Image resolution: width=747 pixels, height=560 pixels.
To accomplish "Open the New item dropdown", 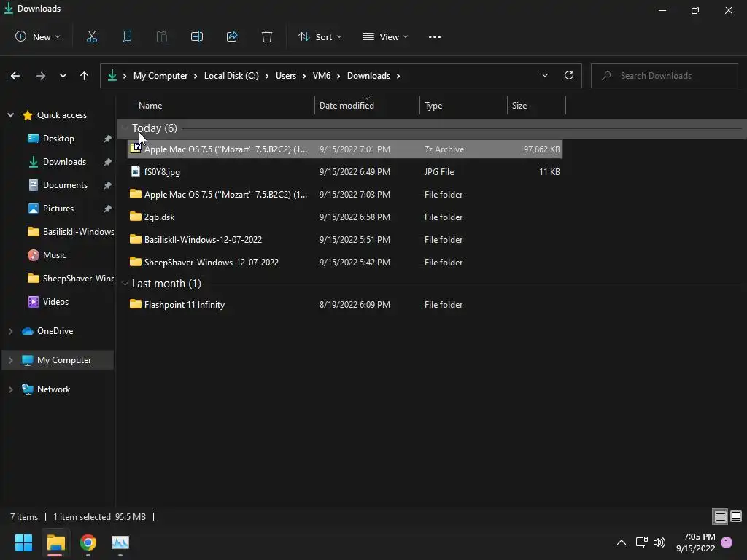I will (x=38, y=36).
